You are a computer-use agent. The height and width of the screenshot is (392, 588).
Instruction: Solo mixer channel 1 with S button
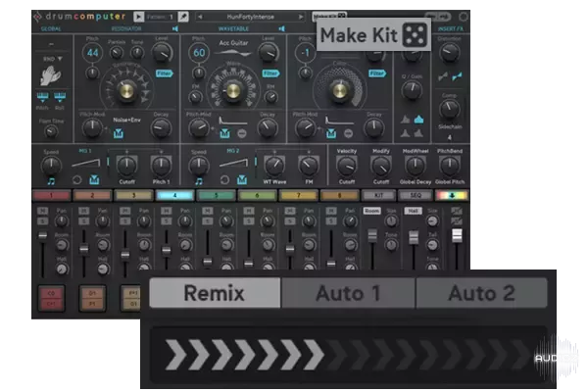coord(42,220)
